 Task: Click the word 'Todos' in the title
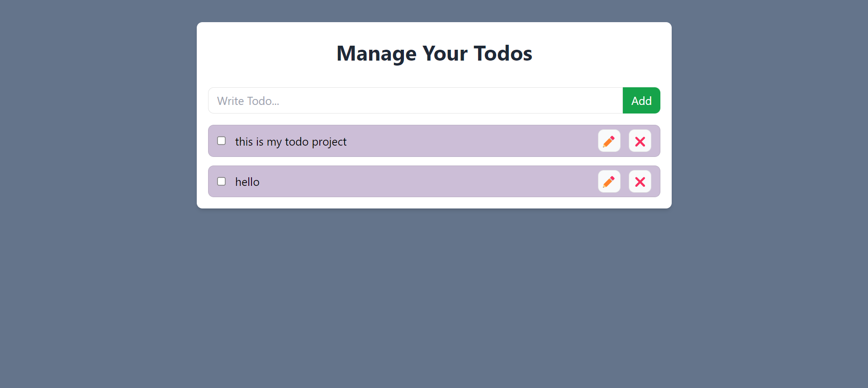point(503,53)
